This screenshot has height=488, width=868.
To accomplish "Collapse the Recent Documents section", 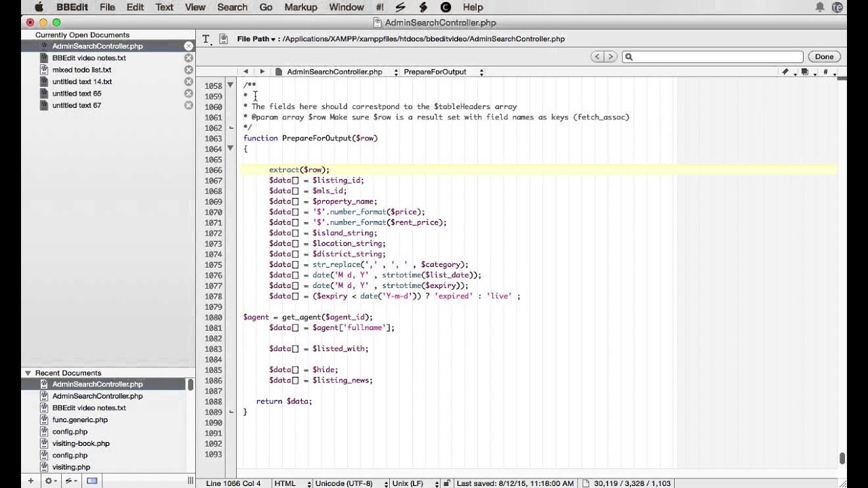I will pyautogui.click(x=28, y=373).
